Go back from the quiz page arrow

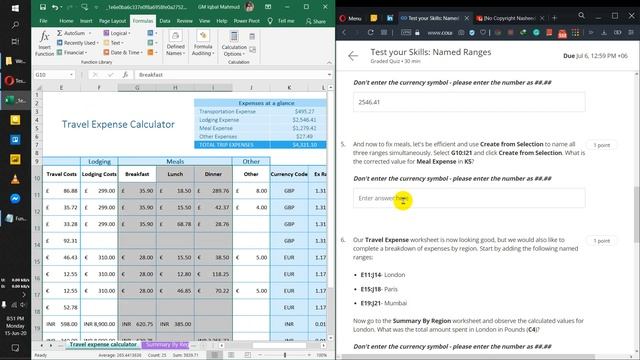point(353,56)
